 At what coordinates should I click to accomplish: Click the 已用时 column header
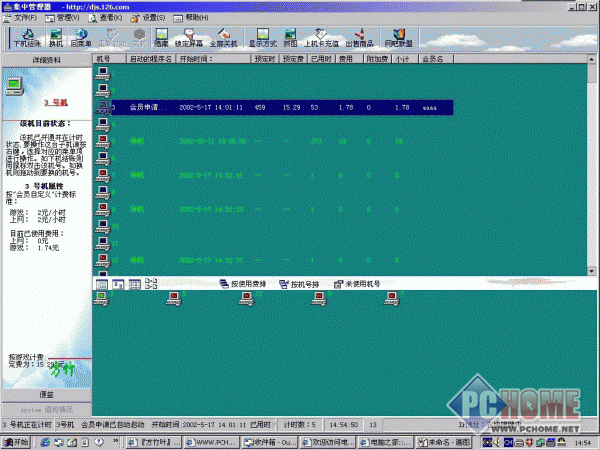[x=322, y=59]
